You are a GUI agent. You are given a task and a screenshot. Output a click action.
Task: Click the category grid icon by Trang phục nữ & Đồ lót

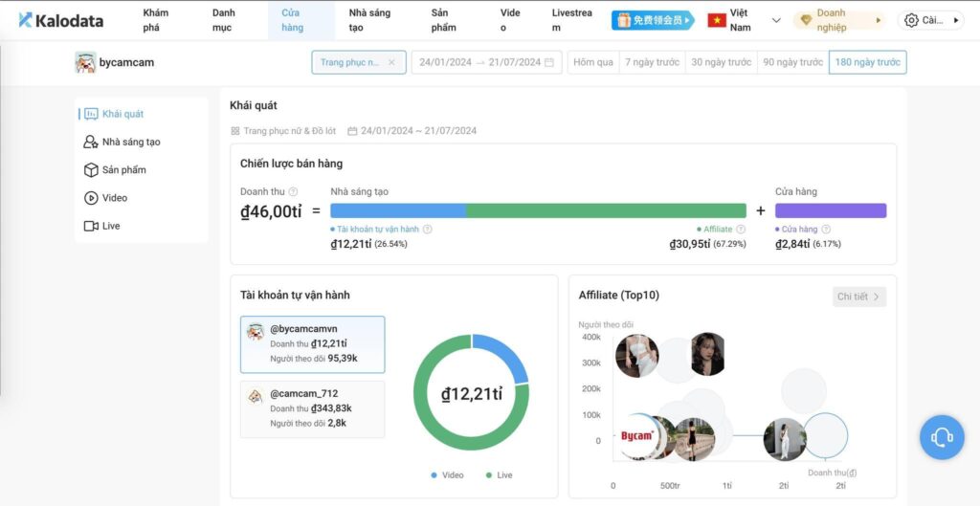(235, 131)
